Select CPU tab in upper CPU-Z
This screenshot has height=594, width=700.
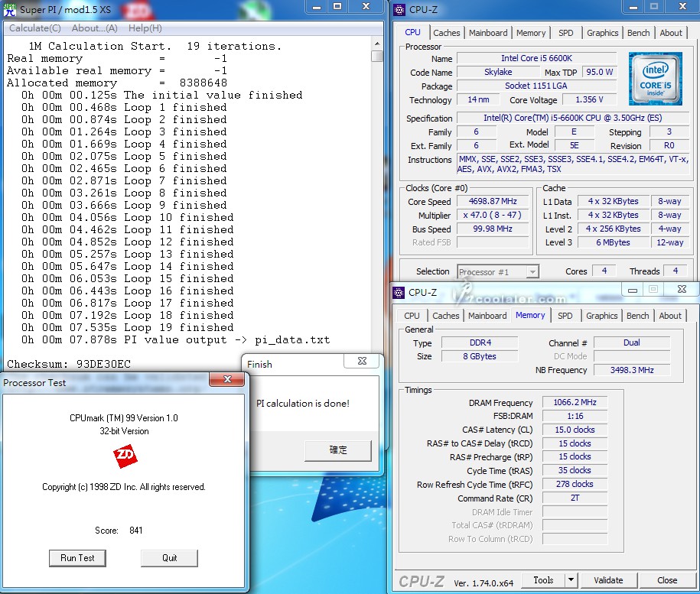412,33
